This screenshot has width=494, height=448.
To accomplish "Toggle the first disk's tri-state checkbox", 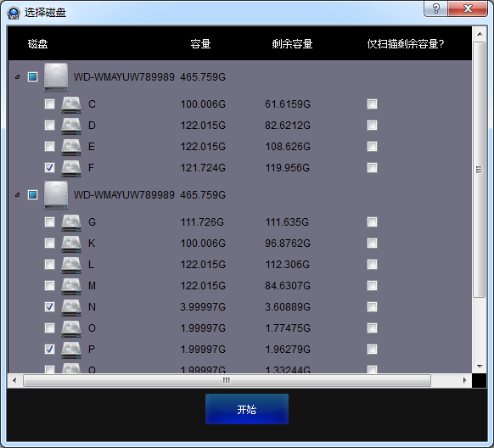I will 32,77.
